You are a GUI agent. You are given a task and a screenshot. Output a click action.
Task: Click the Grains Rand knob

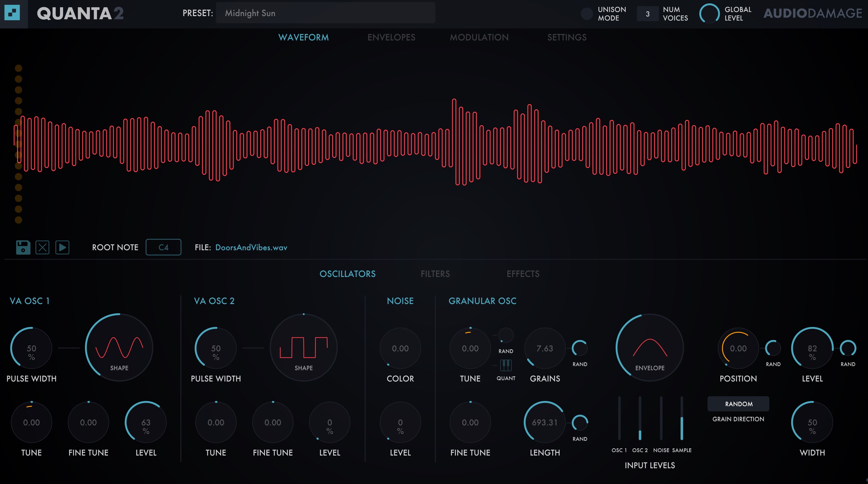point(580,348)
